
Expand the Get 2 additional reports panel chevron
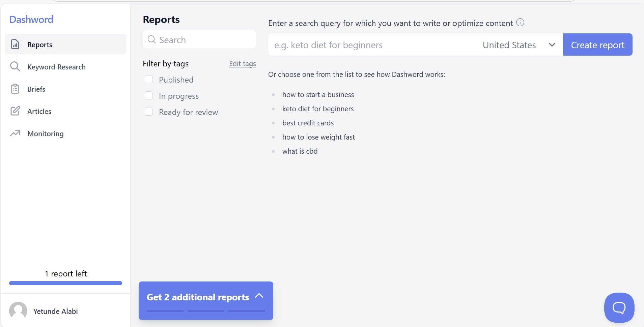(259, 296)
